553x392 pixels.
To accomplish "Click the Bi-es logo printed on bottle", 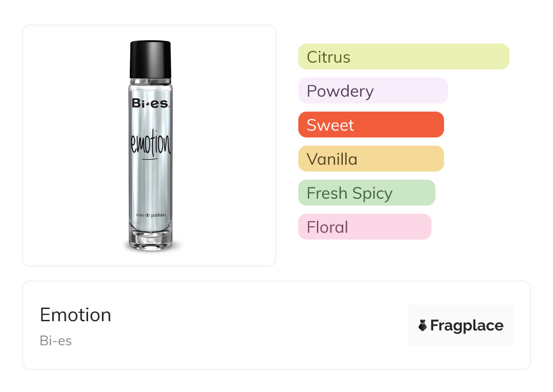I will pyautogui.click(x=151, y=103).
